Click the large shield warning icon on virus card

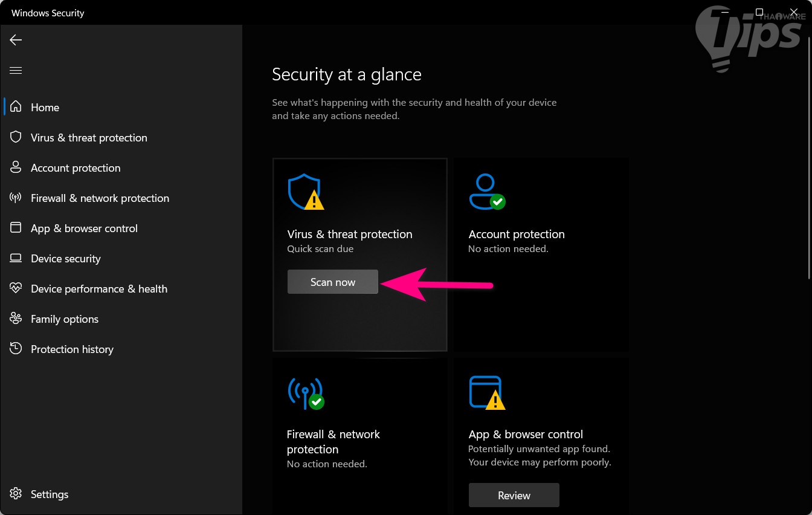pyautogui.click(x=305, y=192)
